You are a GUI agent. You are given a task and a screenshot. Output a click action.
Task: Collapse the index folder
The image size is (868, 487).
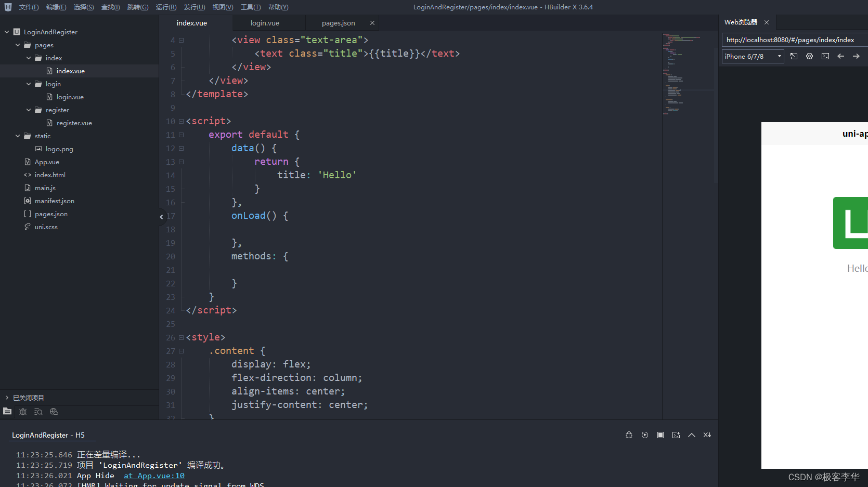click(29, 58)
